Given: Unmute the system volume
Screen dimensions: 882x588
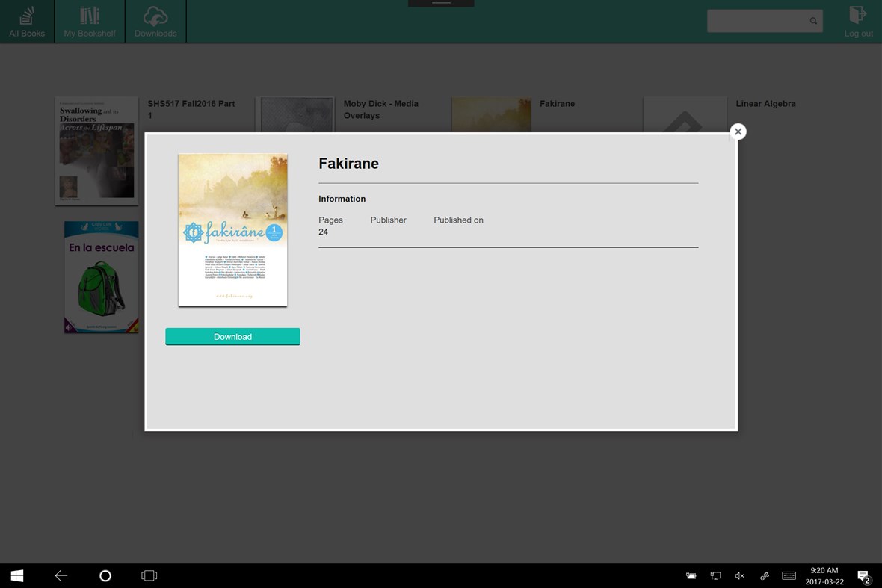Looking at the screenshot, I should click(x=739, y=575).
